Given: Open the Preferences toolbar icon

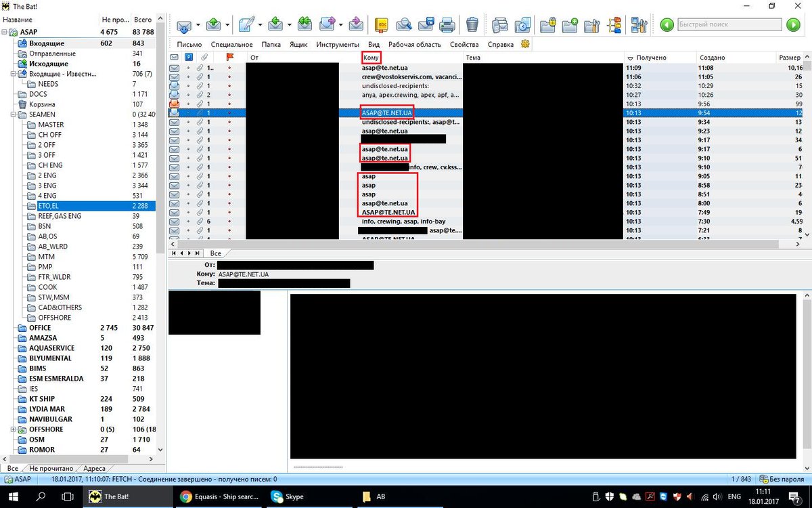Looking at the screenshot, I should pos(637,26).
